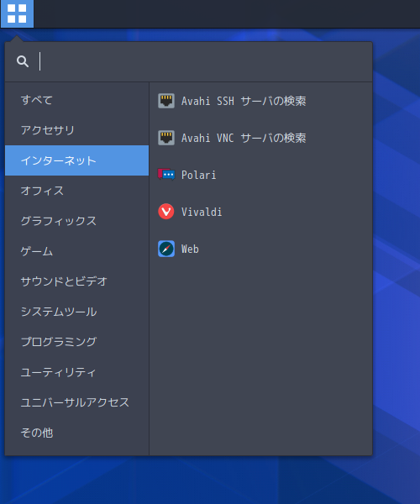Launch Avahi SSH サーバの検索
420x504 pixels.
[x=244, y=101]
